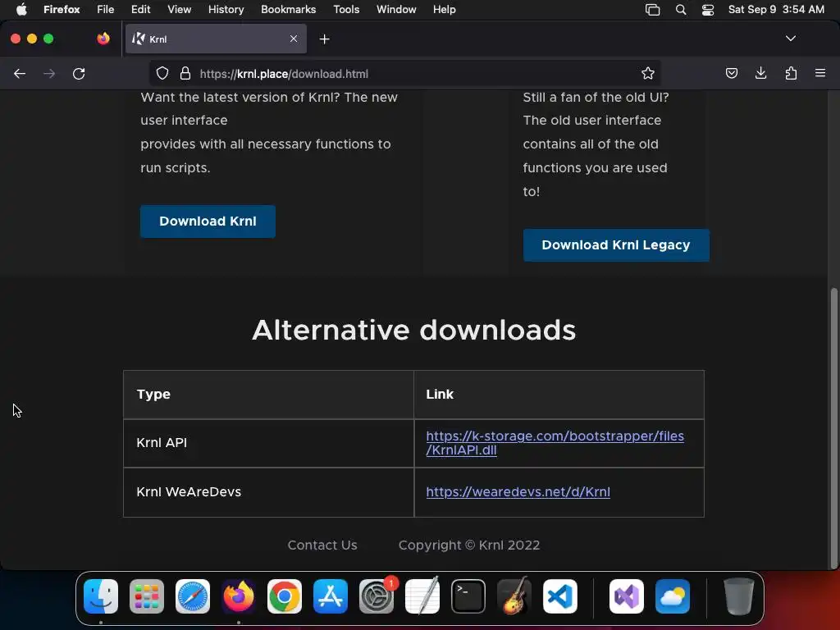Open the tracking protection shield icon
The height and width of the screenshot is (630, 840).
(162, 73)
